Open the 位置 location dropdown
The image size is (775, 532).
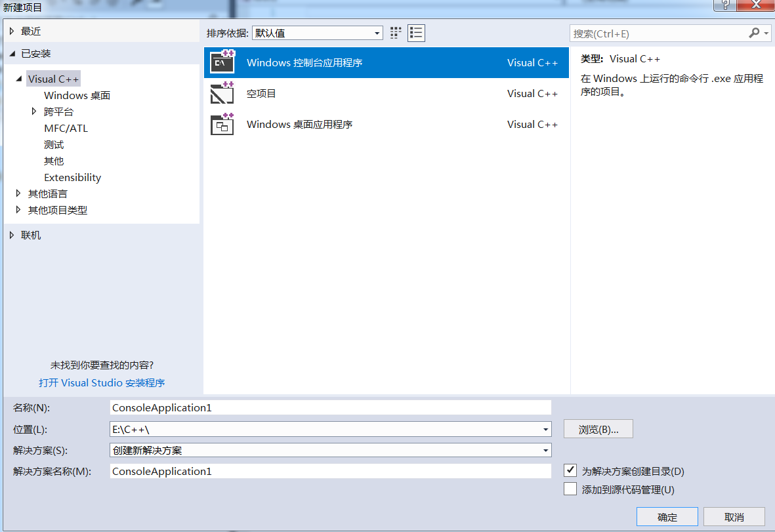546,430
